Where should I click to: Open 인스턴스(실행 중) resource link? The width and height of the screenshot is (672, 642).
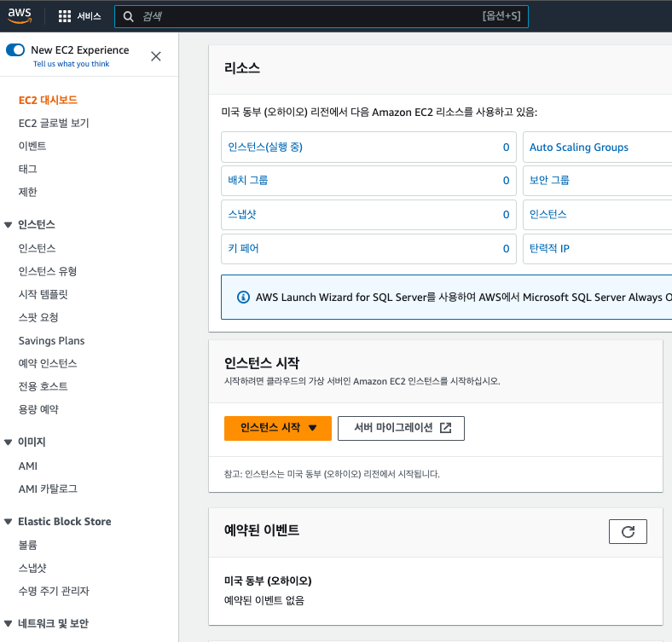pos(265,147)
